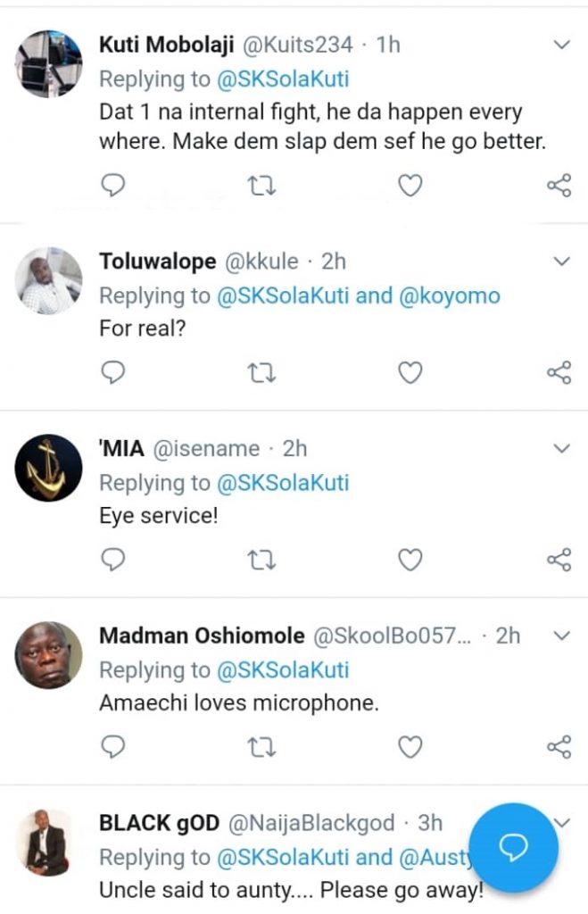588x914 pixels.
Task: Share the "Amaechi loves microphone" tweet
Action: 559,746
